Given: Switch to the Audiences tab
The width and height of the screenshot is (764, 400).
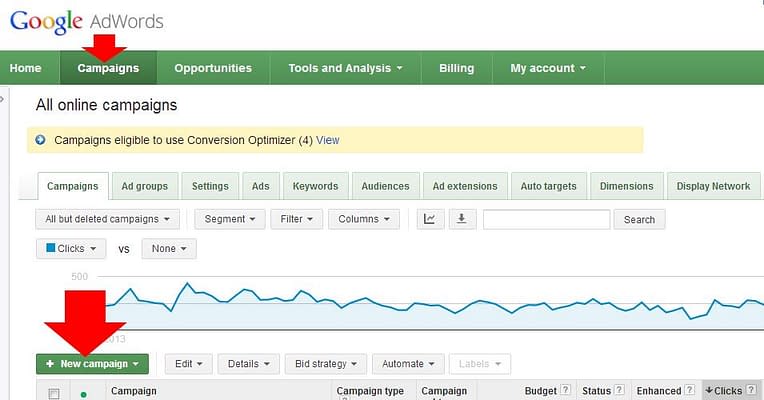Looking at the screenshot, I should pos(385,186).
